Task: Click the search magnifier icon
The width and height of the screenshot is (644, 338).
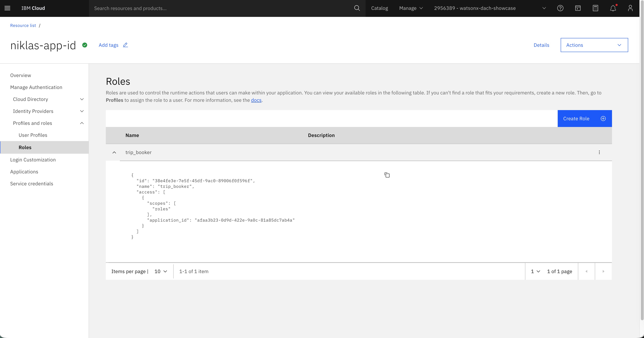Action: tap(357, 8)
